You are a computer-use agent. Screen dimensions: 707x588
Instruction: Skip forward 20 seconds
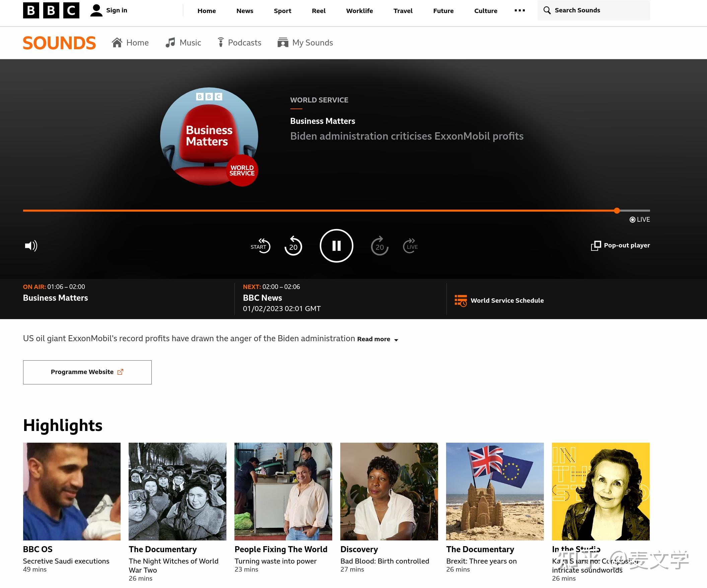pyautogui.click(x=379, y=246)
